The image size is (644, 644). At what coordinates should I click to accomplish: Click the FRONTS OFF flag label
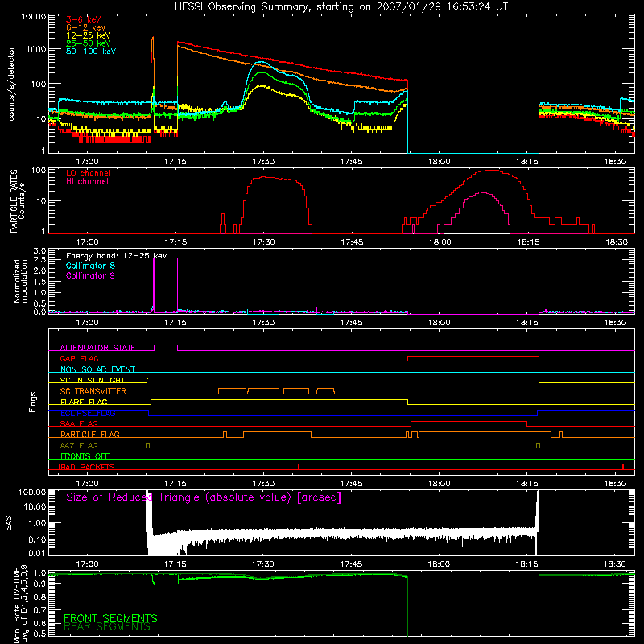85,456
